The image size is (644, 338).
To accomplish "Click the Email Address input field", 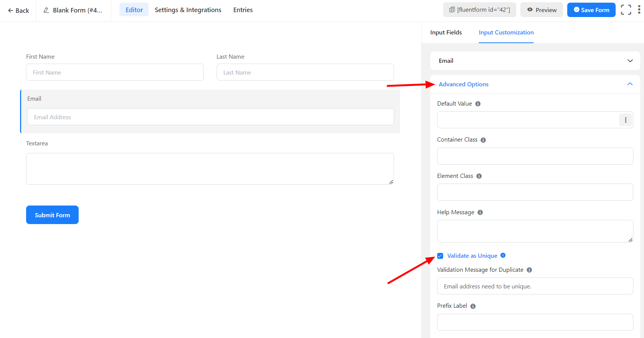I will [210, 117].
